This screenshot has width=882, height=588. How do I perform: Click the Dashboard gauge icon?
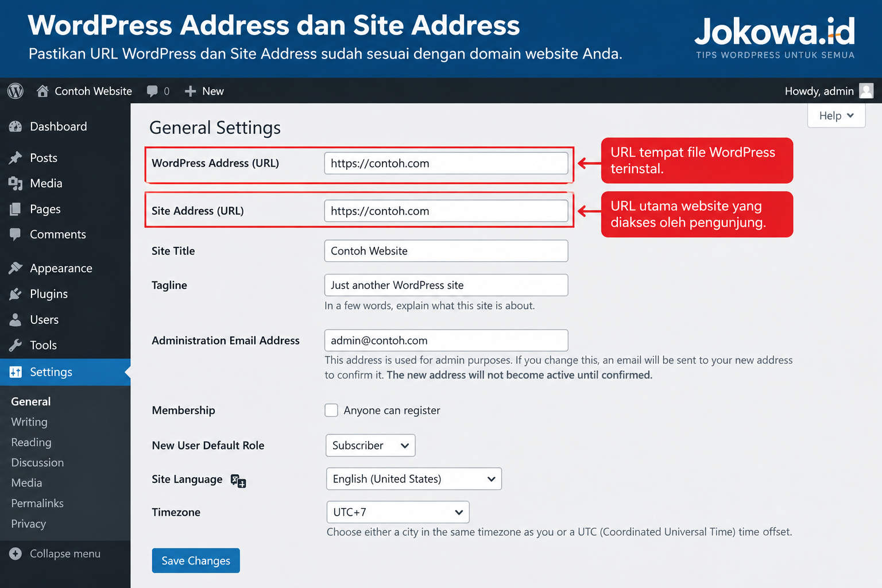(16, 126)
